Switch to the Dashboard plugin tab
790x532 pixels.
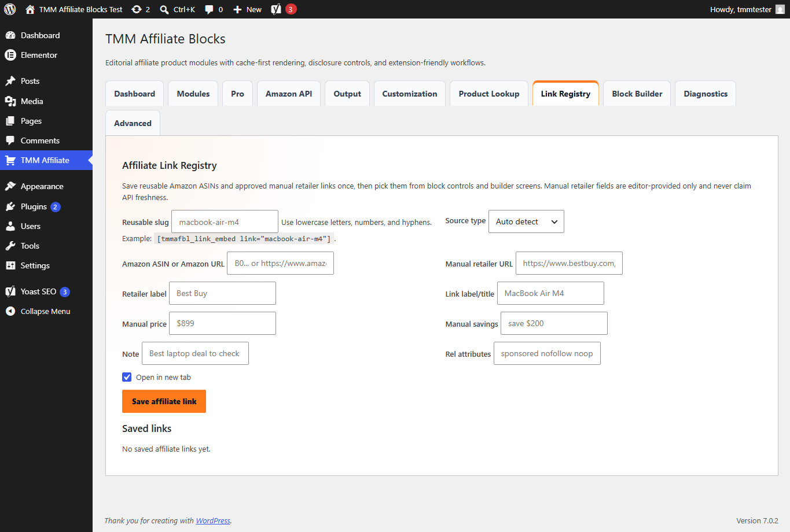point(134,94)
